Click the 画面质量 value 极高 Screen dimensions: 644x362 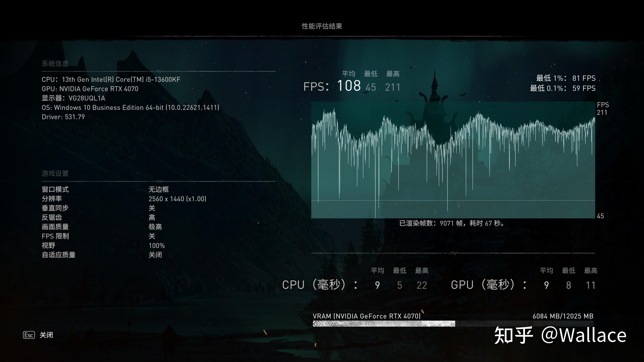pyautogui.click(x=155, y=227)
